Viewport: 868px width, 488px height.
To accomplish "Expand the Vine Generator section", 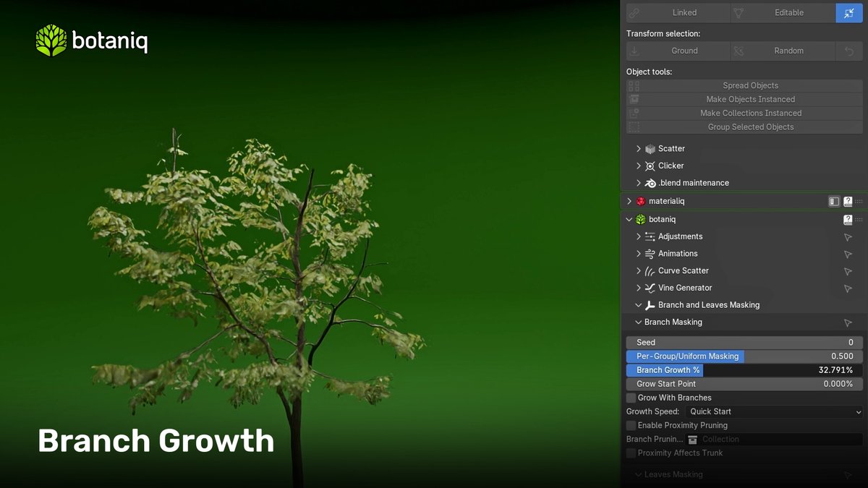I will 639,288.
